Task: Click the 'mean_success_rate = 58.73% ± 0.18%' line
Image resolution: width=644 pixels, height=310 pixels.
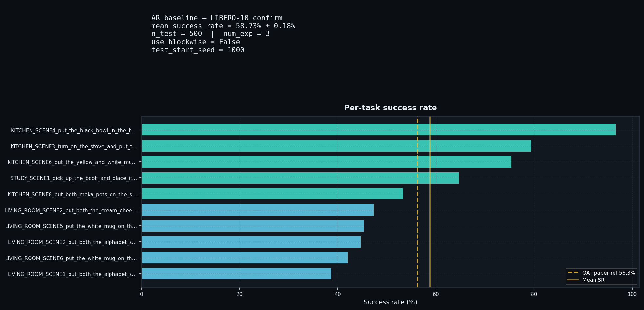Action: pyautogui.click(x=223, y=26)
